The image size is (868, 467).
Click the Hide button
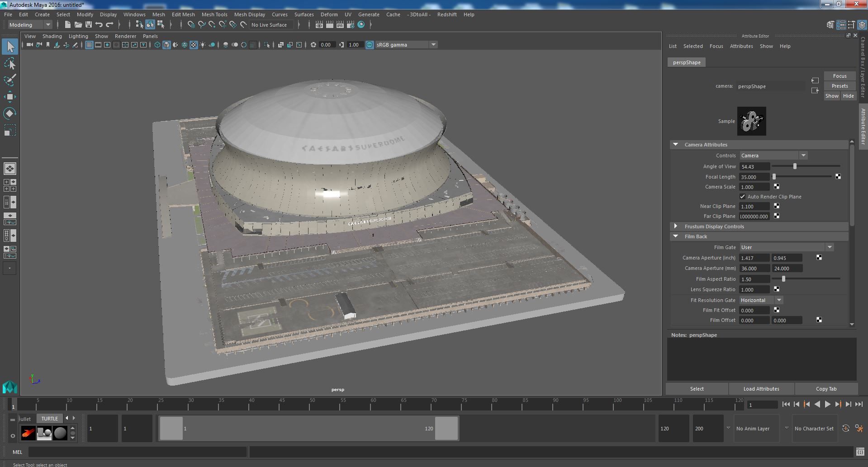tap(848, 96)
